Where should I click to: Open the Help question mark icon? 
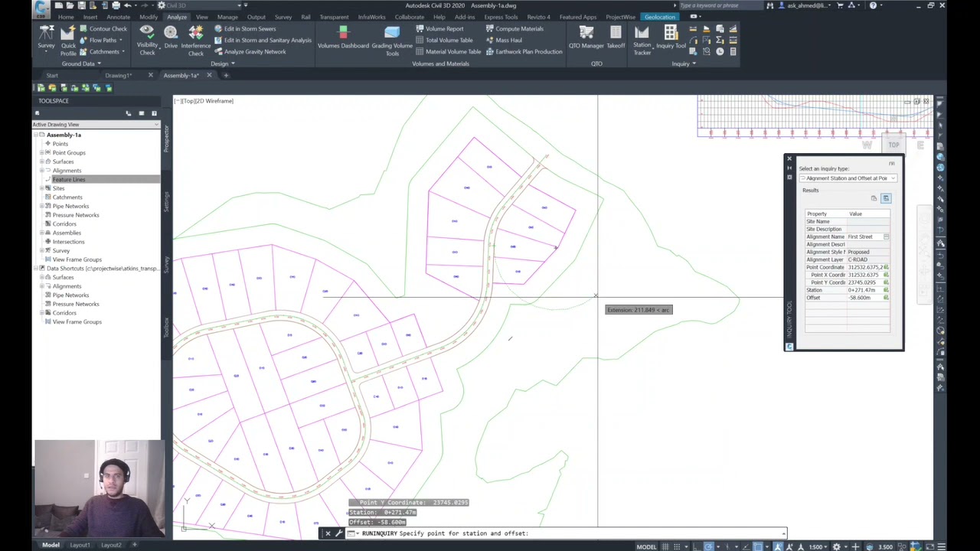pos(873,5)
